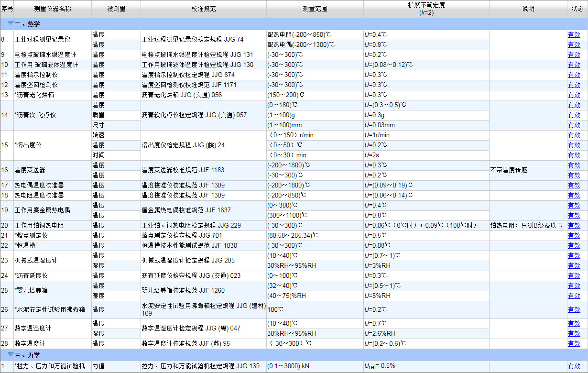Image resolution: width=588 pixels, height=373 pixels.
Task: Select the 尺寸 measured quantity cell
Action: (x=116, y=125)
